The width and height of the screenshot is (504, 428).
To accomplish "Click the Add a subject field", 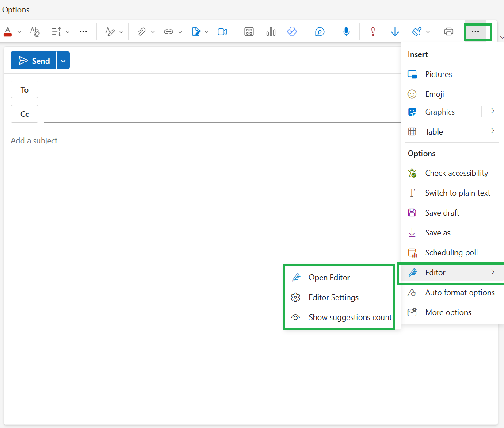I will tap(206, 141).
